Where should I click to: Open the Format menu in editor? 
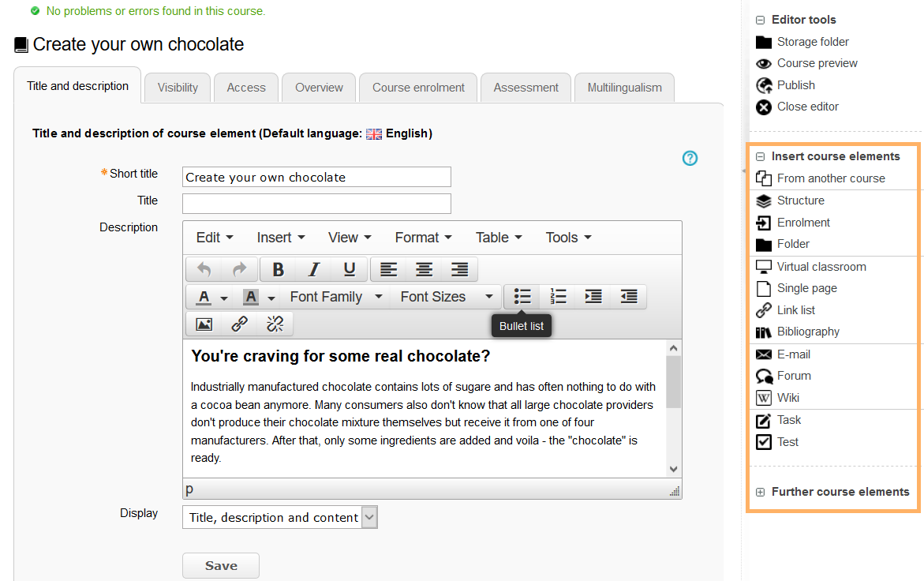423,238
